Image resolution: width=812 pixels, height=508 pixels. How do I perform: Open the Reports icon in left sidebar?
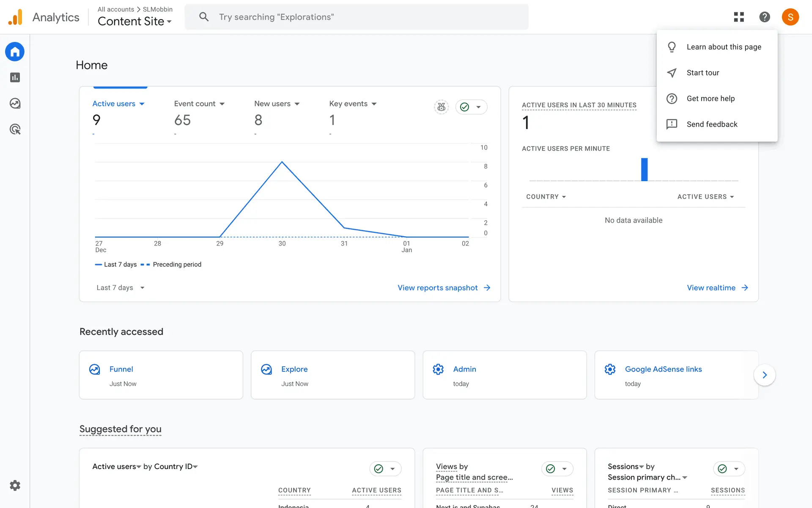pyautogui.click(x=15, y=77)
